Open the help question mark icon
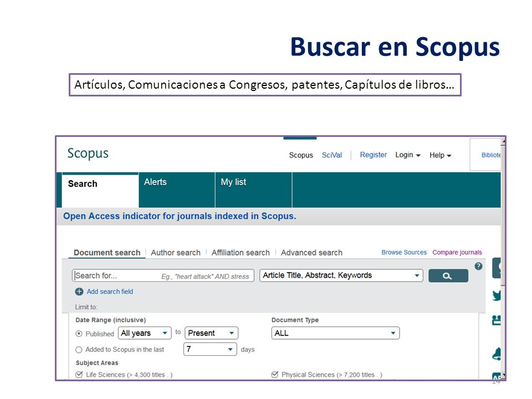Screen dimensions: 532x399 click(x=478, y=267)
